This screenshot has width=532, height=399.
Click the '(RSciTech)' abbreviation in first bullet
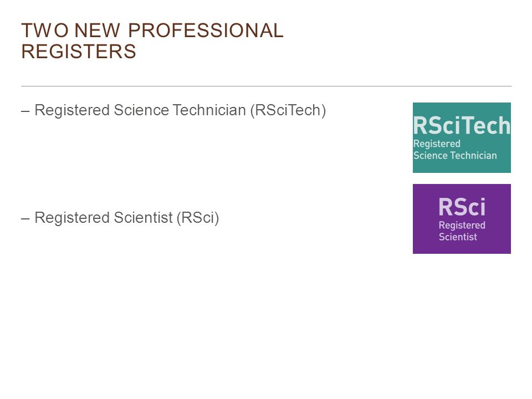point(288,110)
